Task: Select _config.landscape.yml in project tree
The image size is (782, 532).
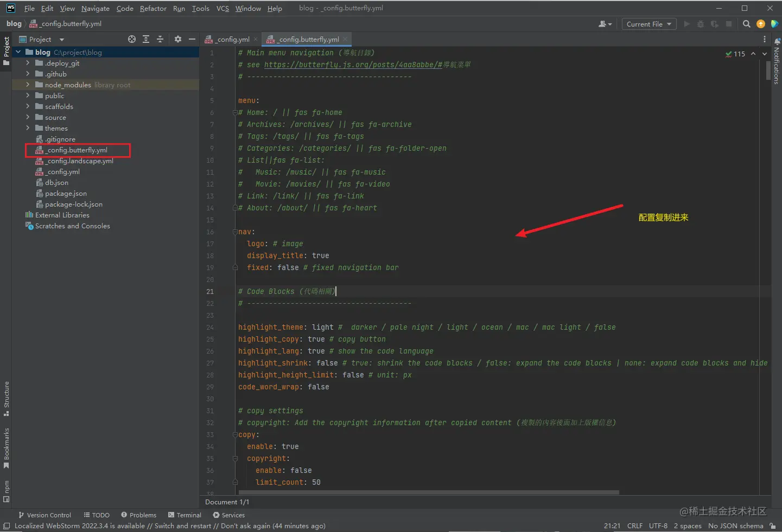Action: [x=74, y=161]
